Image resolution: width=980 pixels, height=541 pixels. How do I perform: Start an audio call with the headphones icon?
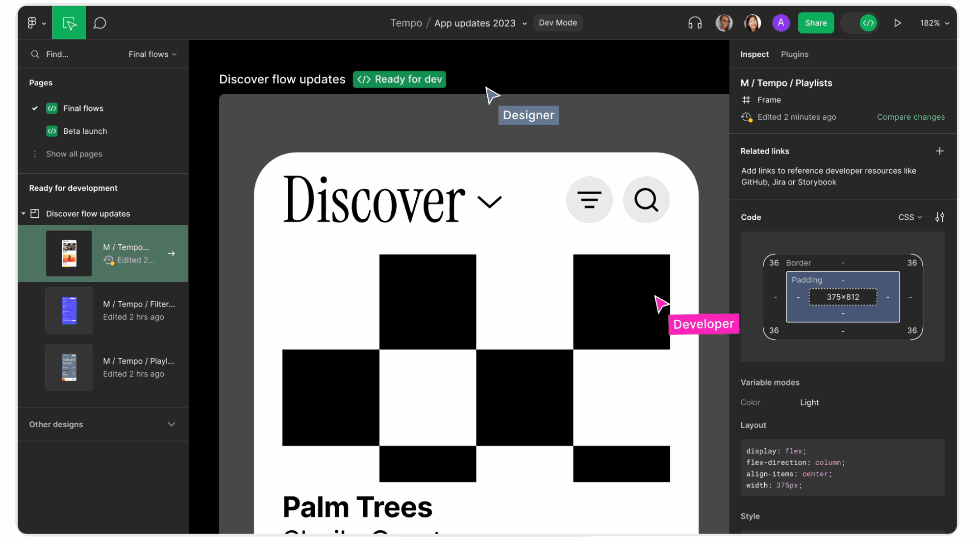[x=695, y=23]
